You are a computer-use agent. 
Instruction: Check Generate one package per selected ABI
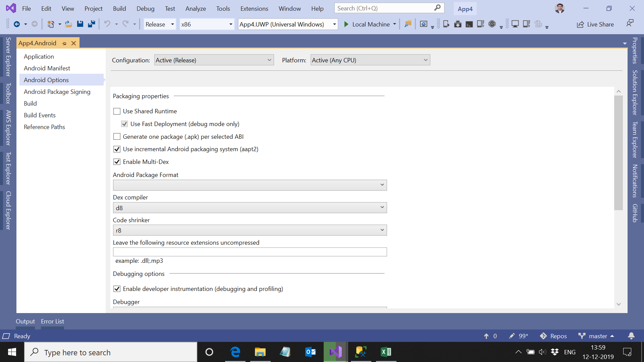(117, 137)
